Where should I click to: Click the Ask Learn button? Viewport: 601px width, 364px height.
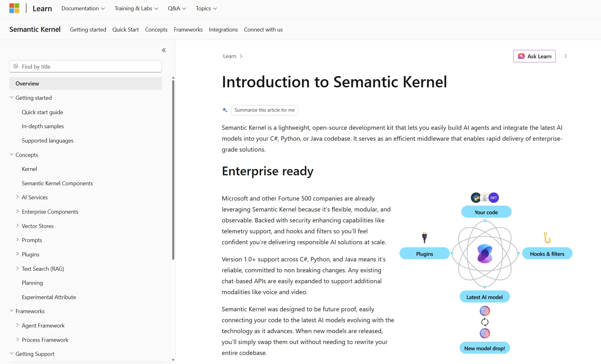point(534,56)
